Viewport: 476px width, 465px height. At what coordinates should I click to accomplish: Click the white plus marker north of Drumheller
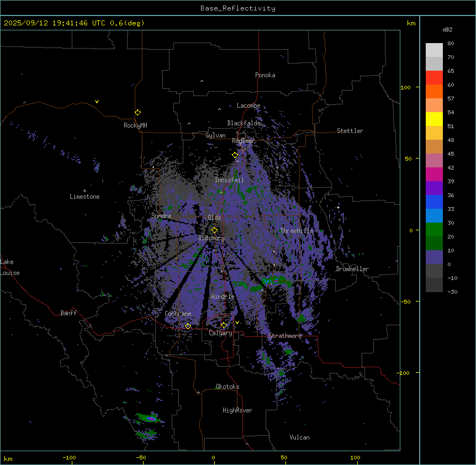(338, 207)
